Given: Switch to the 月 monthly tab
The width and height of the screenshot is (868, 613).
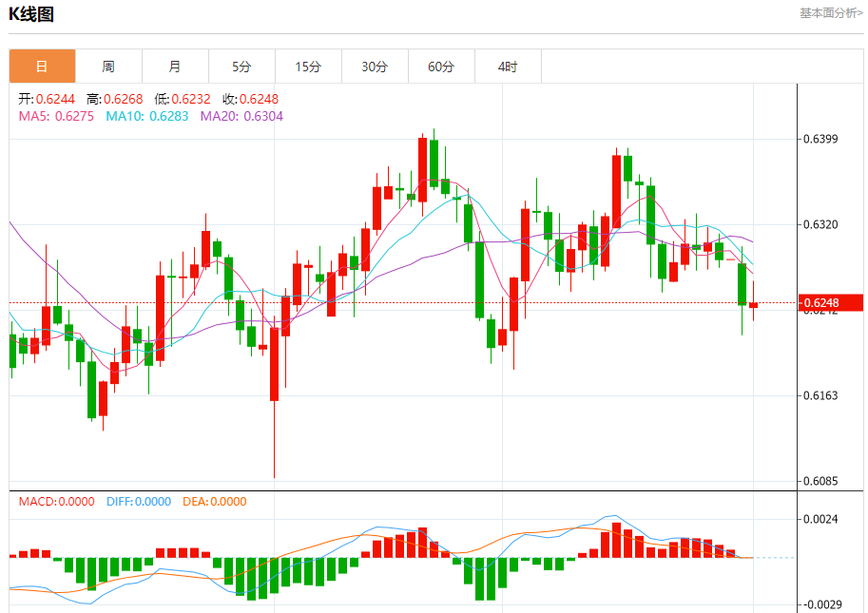Looking at the screenshot, I should [x=175, y=67].
